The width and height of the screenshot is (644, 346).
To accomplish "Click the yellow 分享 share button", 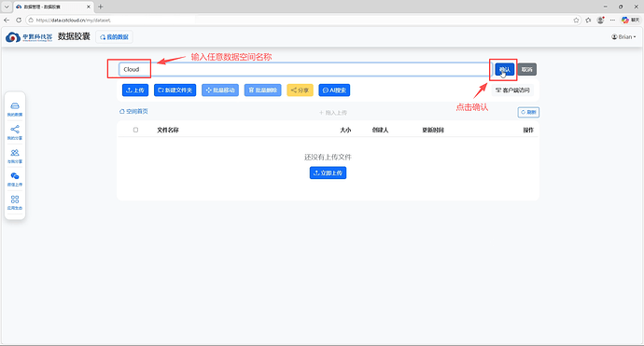I will 300,90.
